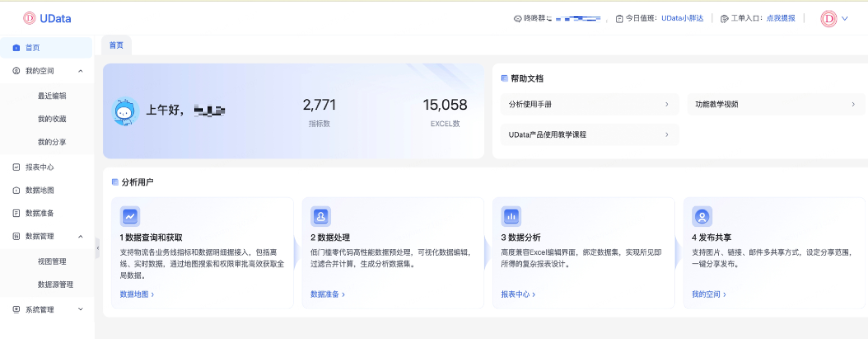Screen dimensions: 868x339
Task: Switch to the 首页 tab
Action: pyautogui.click(x=116, y=45)
